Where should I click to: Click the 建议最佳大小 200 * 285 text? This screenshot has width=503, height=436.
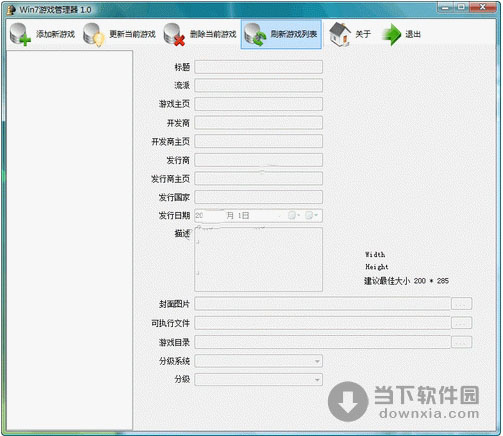click(406, 281)
